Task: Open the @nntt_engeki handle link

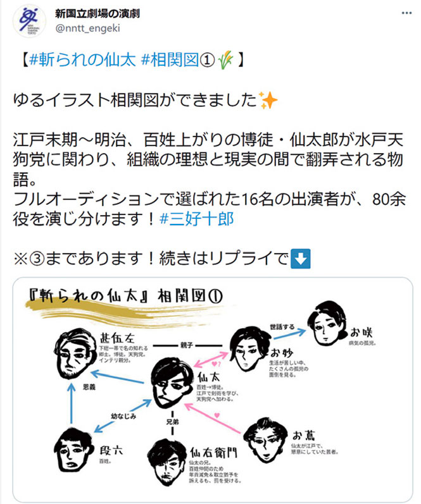Action: [x=87, y=28]
